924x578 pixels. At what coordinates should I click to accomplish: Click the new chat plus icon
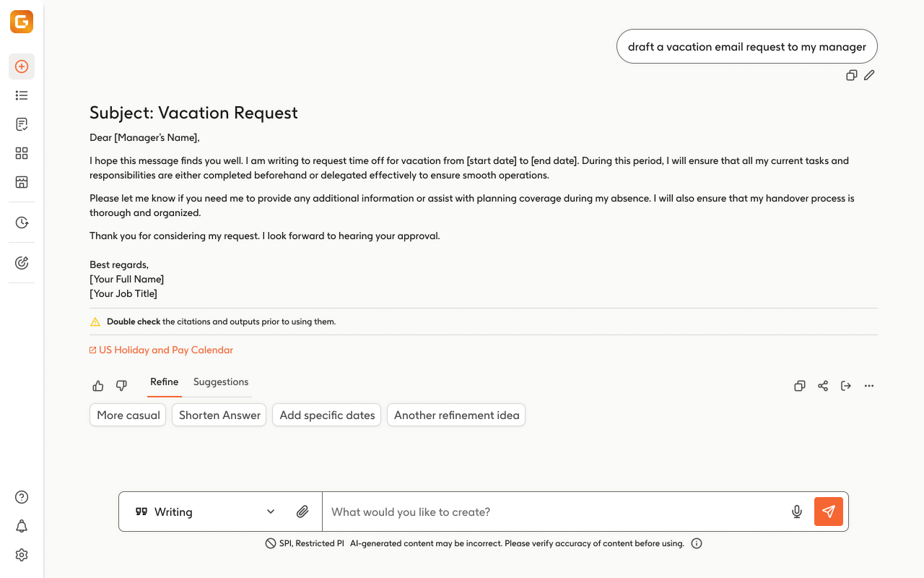[x=22, y=66]
